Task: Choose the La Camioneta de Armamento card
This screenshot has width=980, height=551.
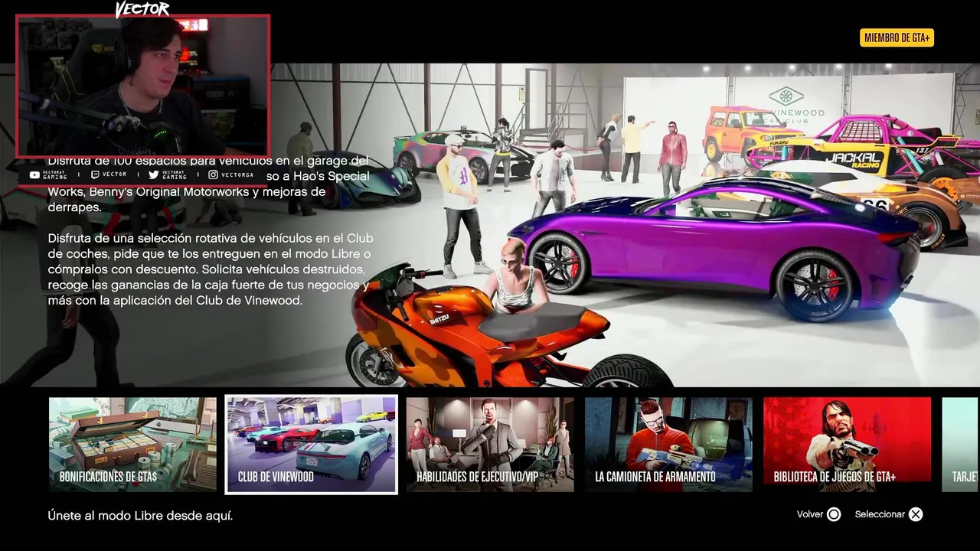Action: click(668, 445)
